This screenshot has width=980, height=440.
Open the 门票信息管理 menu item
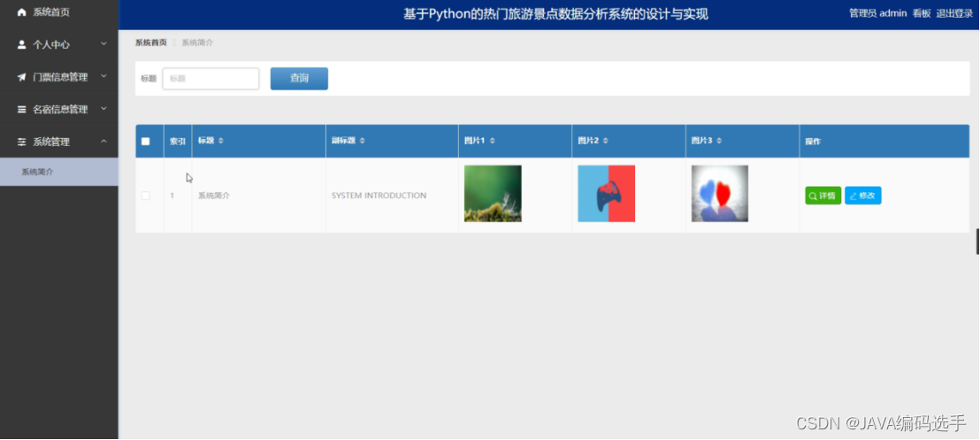tap(58, 77)
